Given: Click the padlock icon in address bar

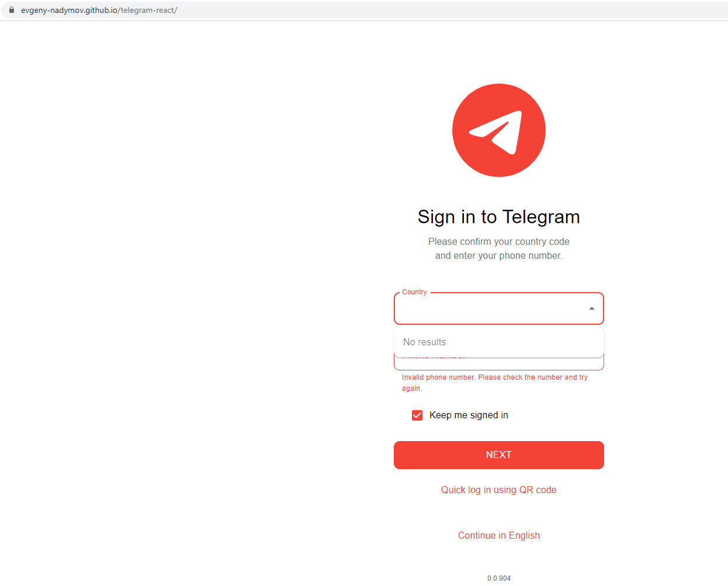Looking at the screenshot, I should (x=11, y=10).
